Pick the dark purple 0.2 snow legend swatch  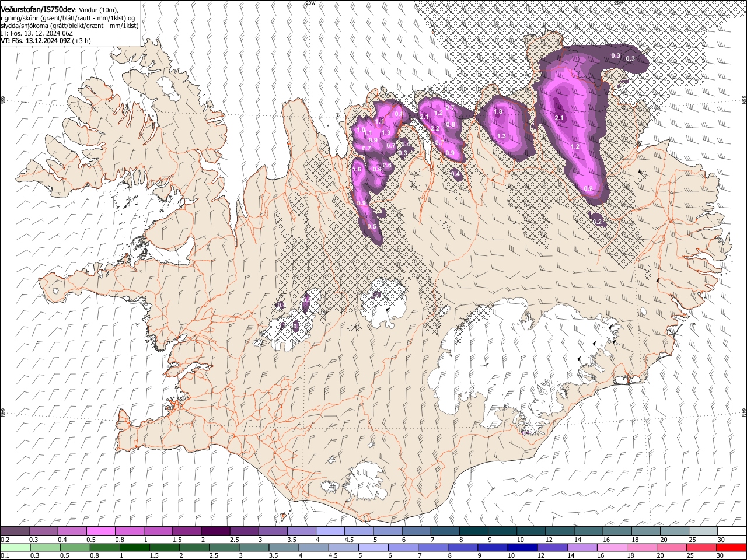[x=15, y=531]
